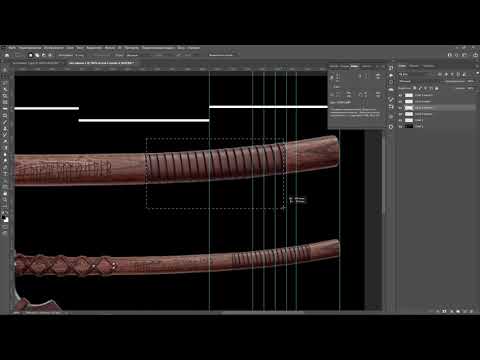Select the Horizontal Type (T) tool
Screen dimensions: 480x360
click(5, 174)
